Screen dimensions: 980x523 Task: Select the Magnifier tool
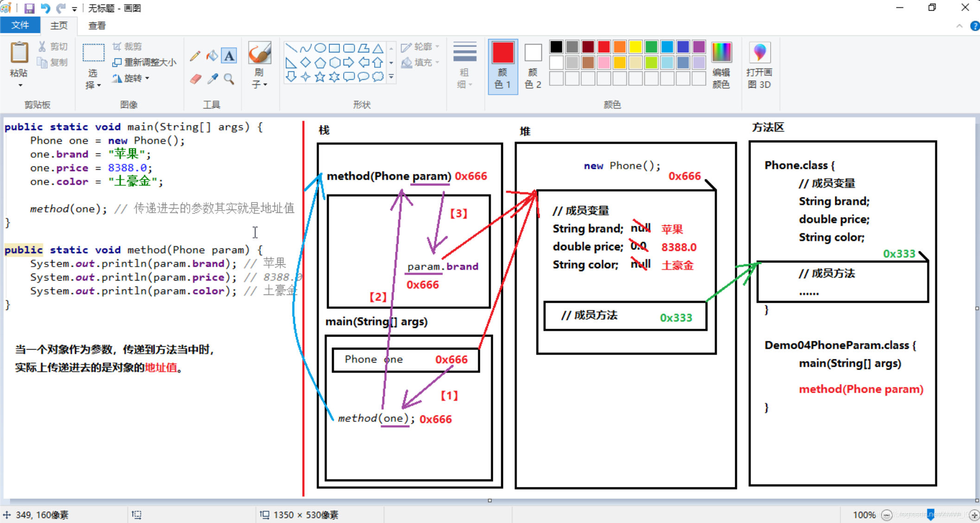pos(229,79)
